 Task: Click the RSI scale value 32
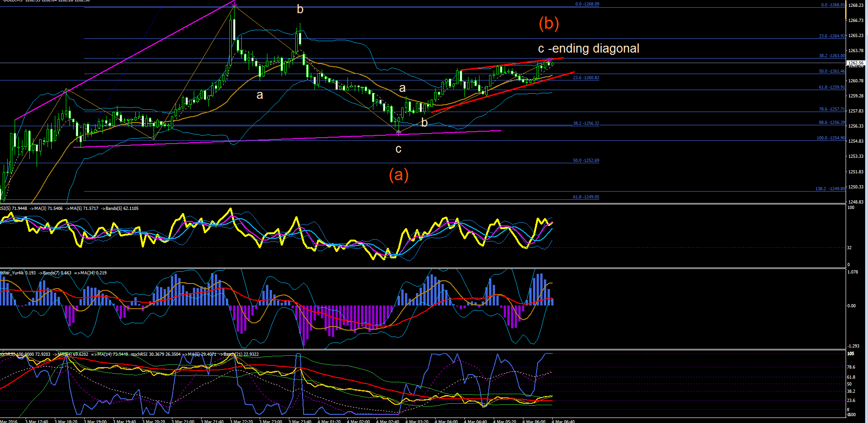(x=850, y=247)
